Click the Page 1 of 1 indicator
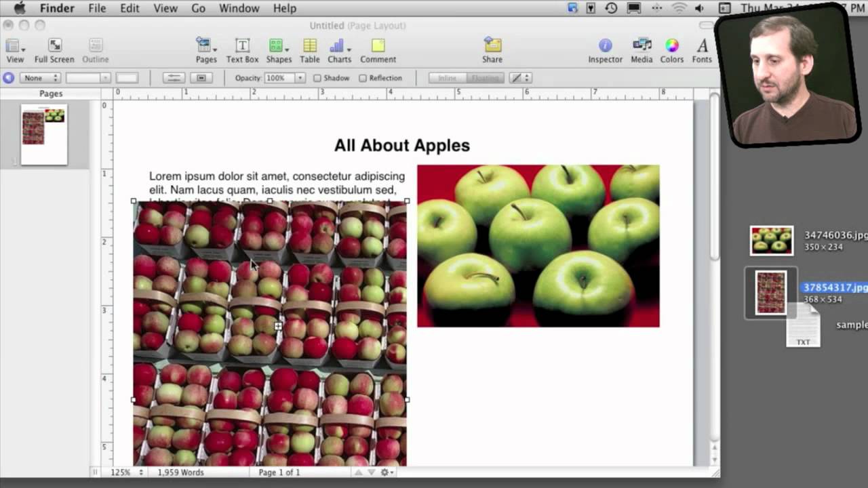The width and height of the screenshot is (868, 488). click(279, 472)
